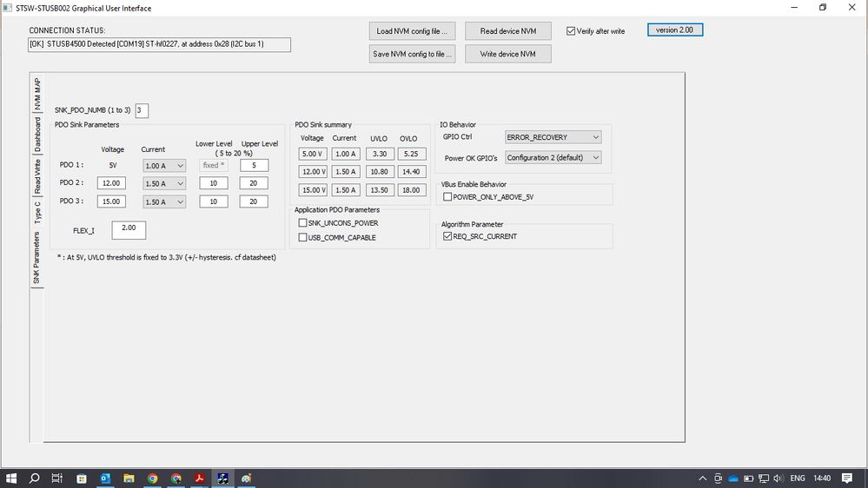Show hidden system tray icons
The image size is (868, 488).
coord(703,478)
